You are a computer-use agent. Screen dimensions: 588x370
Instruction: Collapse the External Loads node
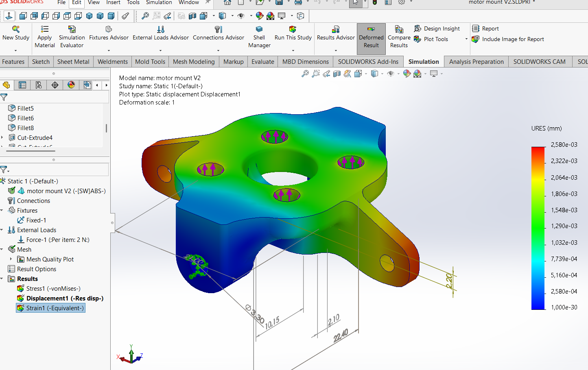pyautogui.click(x=2, y=230)
